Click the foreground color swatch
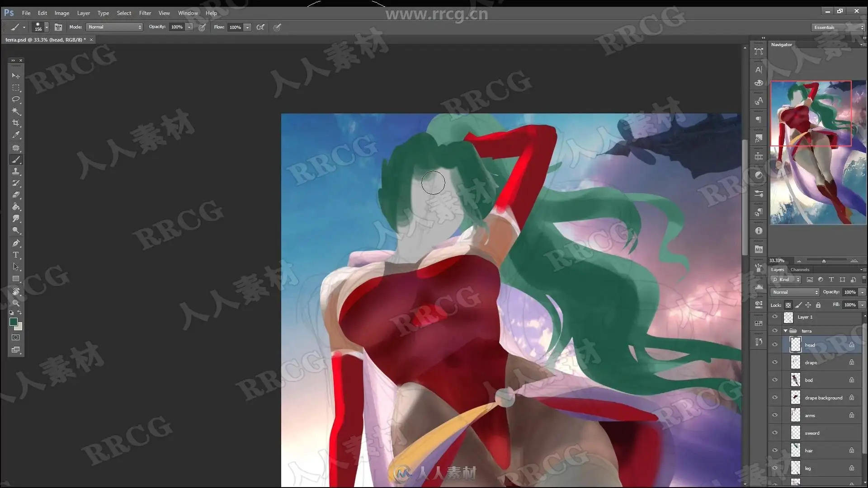Image resolution: width=868 pixels, height=488 pixels. tap(14, 322)
